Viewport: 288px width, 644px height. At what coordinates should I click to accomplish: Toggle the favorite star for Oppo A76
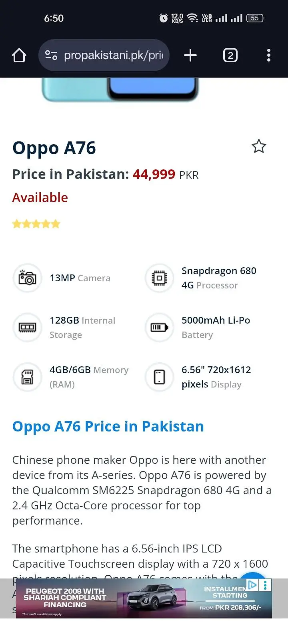pyautogui.click(x=259, y=147)
